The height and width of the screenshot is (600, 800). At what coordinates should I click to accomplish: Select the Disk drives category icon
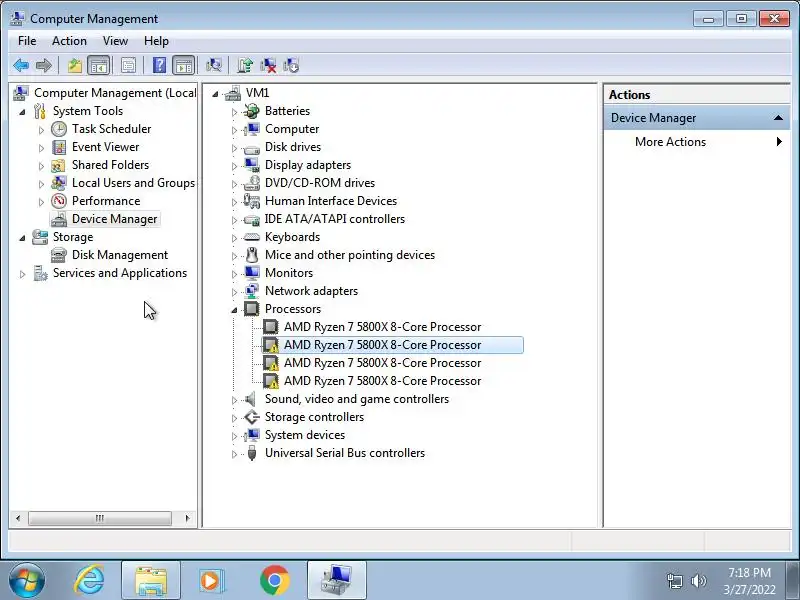pos(252,148)
